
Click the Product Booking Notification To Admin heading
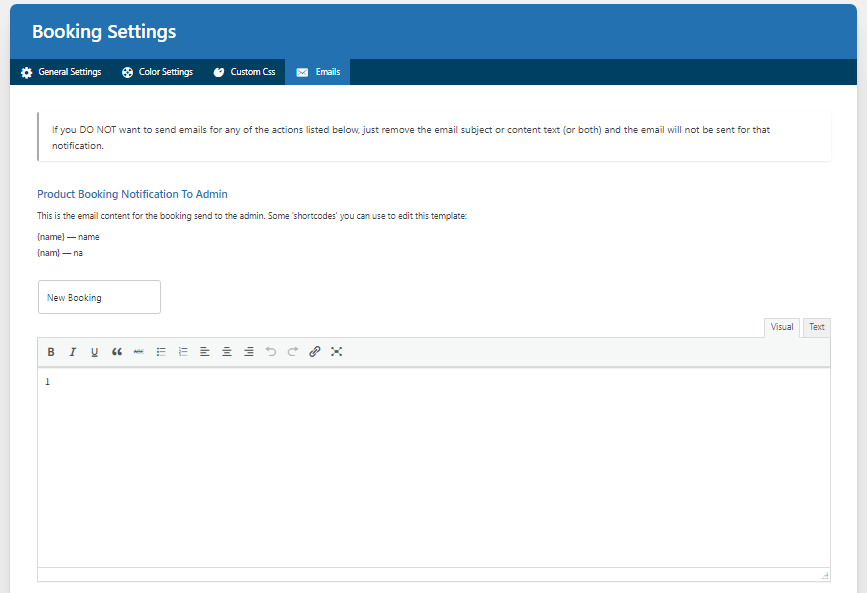click(x=132, y=194)
